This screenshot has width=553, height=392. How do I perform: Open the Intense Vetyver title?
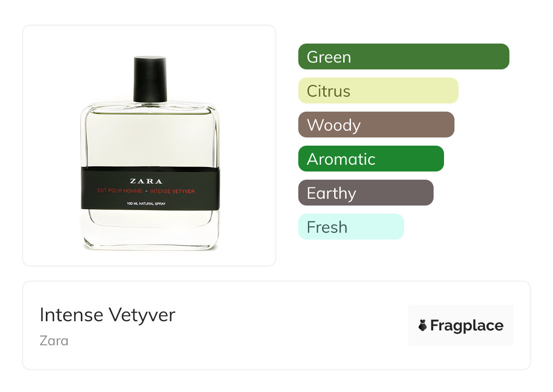(x=108, y=315)
